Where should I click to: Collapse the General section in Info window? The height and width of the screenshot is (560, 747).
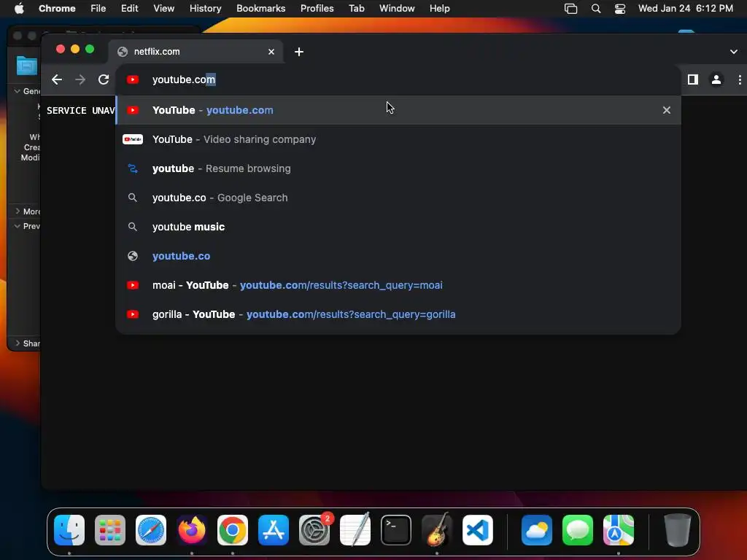[x=18, y=91]
